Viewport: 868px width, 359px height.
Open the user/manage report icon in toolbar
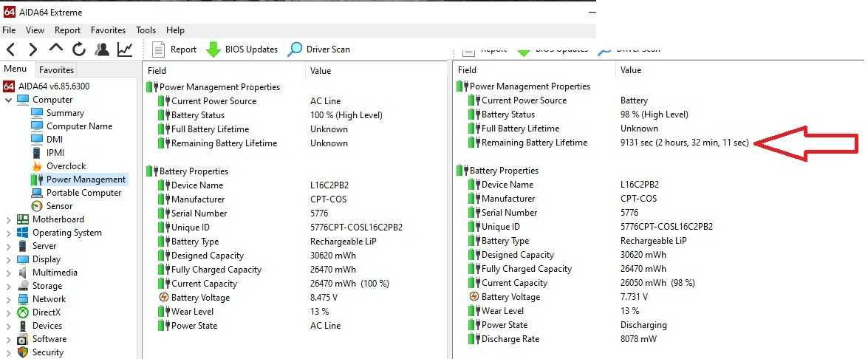tap(102, 49)
